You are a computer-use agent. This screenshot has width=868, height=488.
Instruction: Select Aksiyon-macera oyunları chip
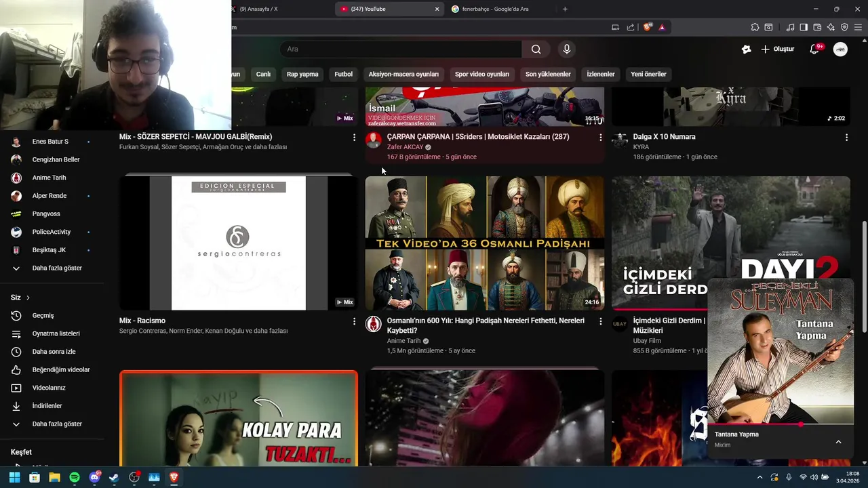[403, 74]
